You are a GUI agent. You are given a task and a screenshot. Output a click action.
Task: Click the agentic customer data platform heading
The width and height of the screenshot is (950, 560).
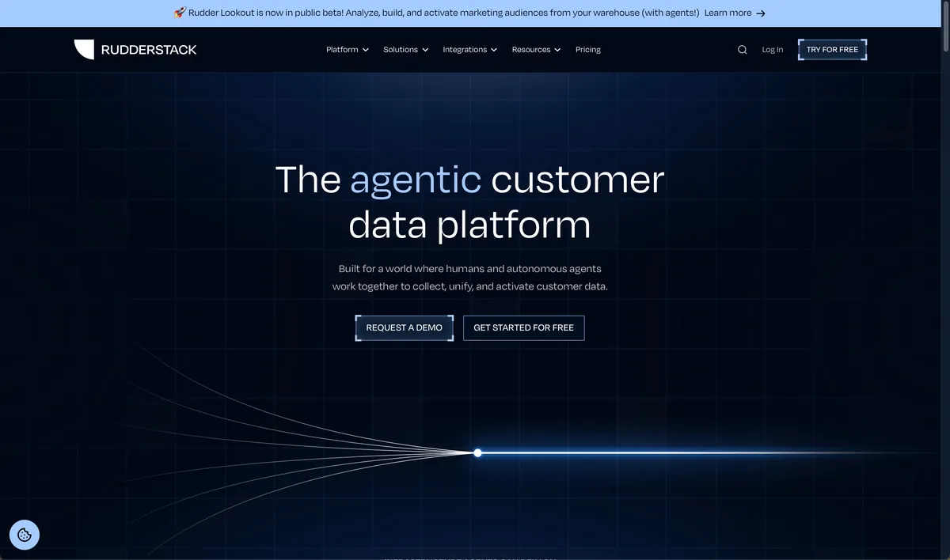[470, 202]
